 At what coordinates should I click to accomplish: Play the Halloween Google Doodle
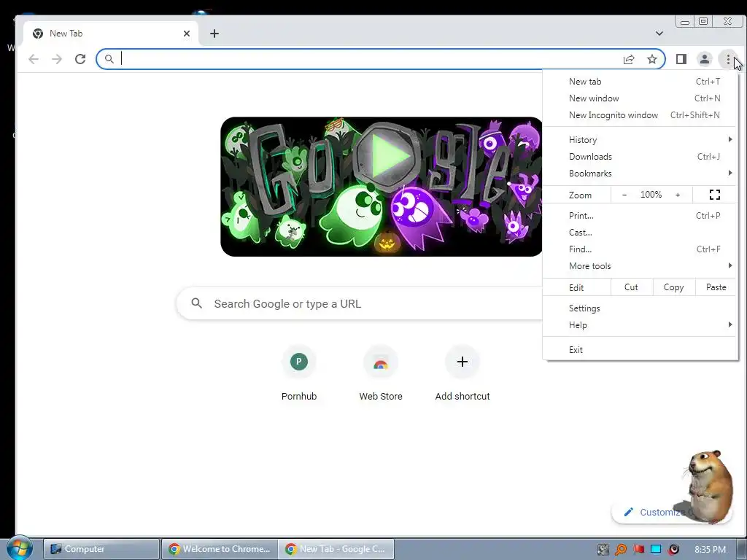pos(390,156)
